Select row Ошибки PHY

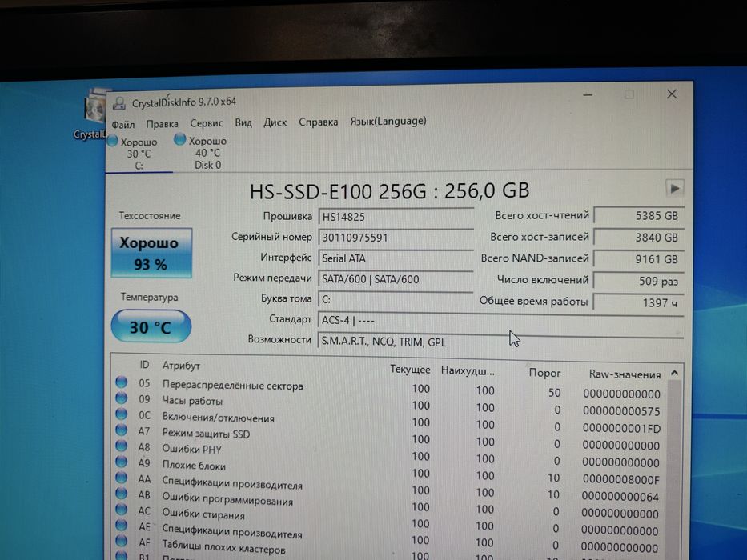pyautogui.click(x=389, y=453)
